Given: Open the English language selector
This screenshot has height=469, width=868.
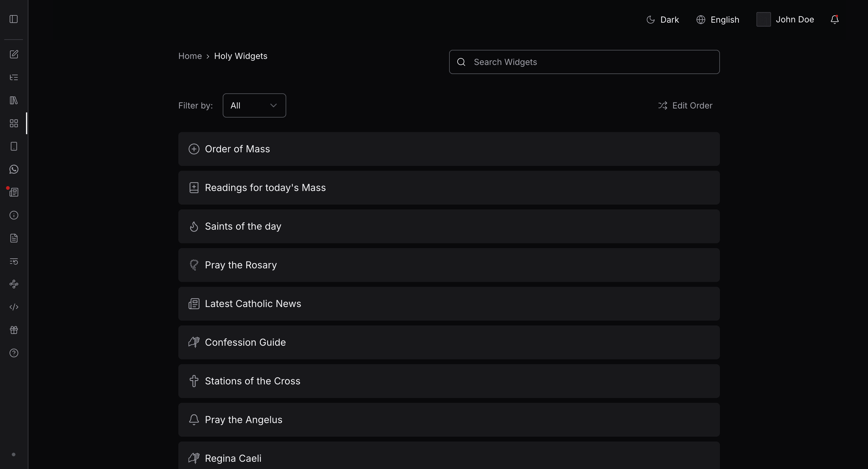Looking at the screenshot, I should (718, 20).
